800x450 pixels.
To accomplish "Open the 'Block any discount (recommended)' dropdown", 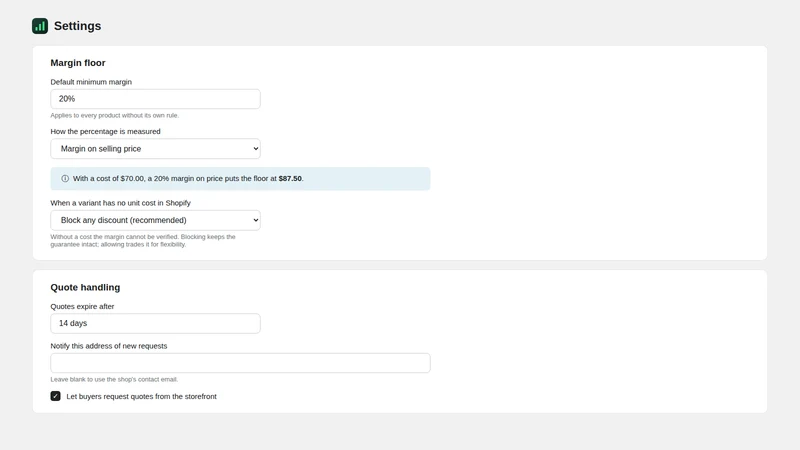I will click(x=155, y=220).
